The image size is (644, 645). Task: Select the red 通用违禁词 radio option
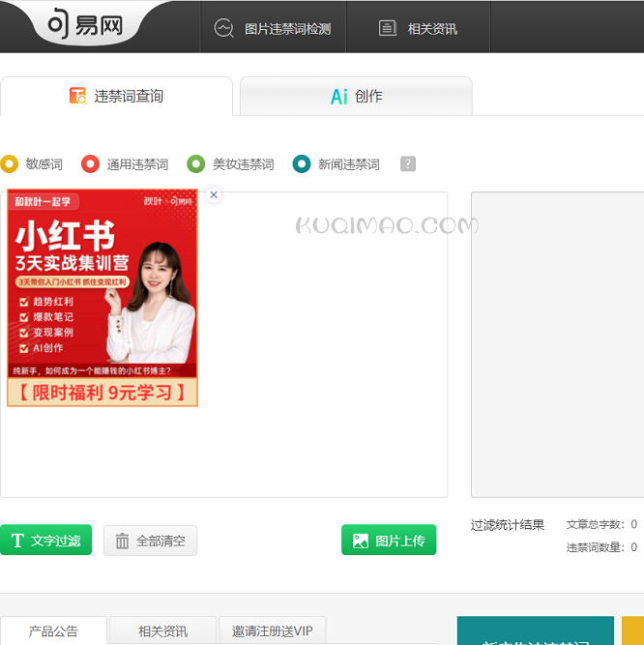coord(91,163)
